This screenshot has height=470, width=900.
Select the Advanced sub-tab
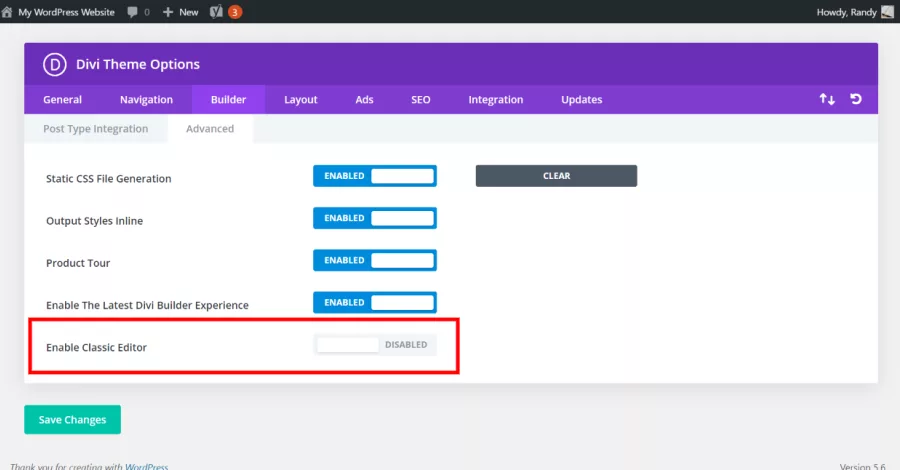210,129
